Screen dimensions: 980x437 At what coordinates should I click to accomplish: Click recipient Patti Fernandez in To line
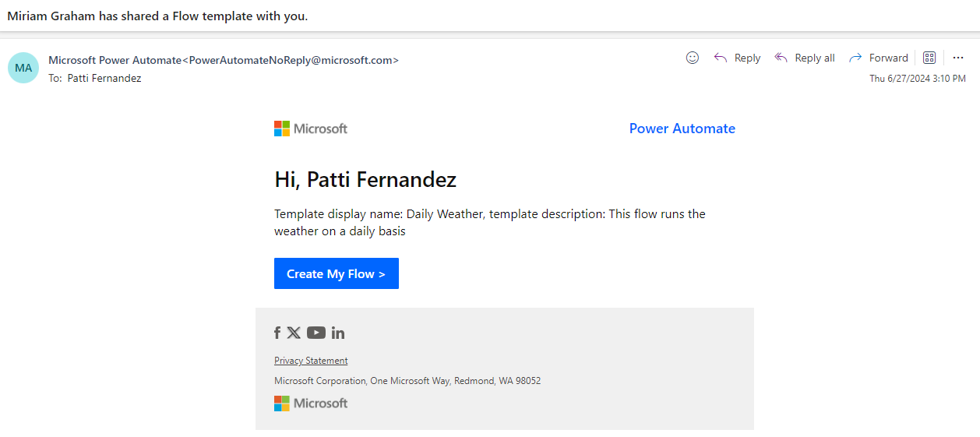tap(104, 78)
